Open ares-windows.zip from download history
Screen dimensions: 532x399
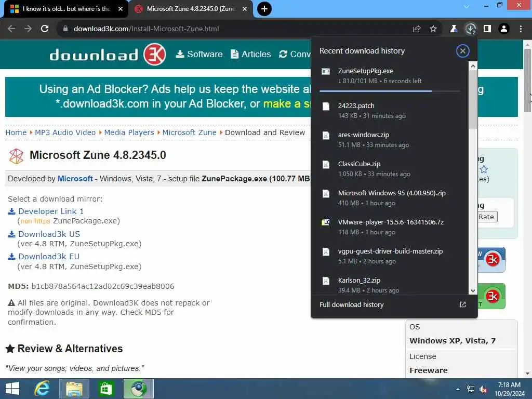pyautogui.click(x=390, y=140)
